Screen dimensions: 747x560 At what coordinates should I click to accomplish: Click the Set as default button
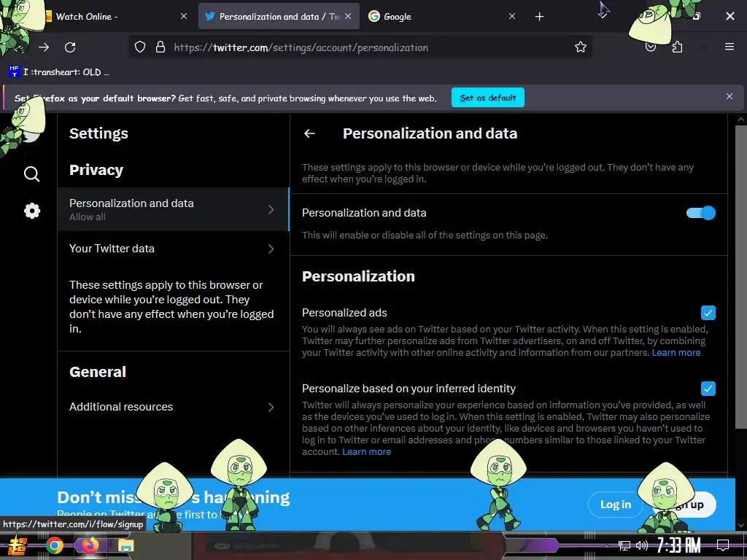(x=488, y=98)
